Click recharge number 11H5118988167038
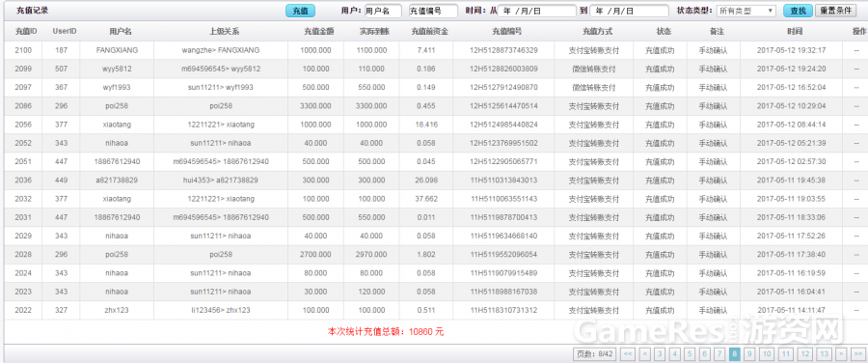 503,292
